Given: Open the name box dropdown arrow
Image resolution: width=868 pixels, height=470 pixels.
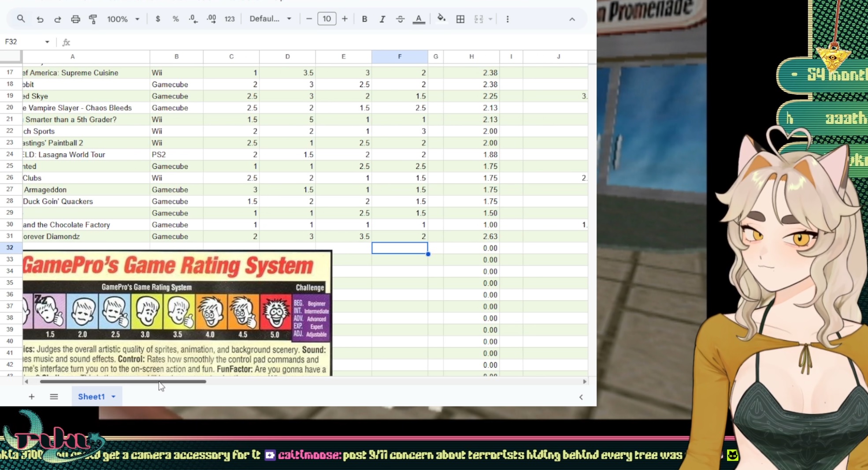Looking at the screenshot, I should 47,42.
